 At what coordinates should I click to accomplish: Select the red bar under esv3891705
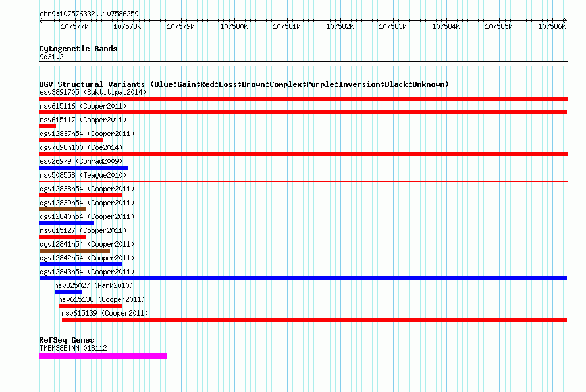(x=303, y=99)
